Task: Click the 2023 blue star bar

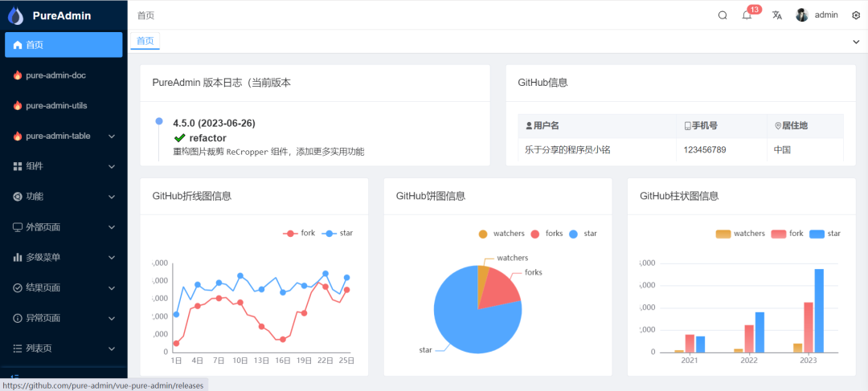Action: 819,310
